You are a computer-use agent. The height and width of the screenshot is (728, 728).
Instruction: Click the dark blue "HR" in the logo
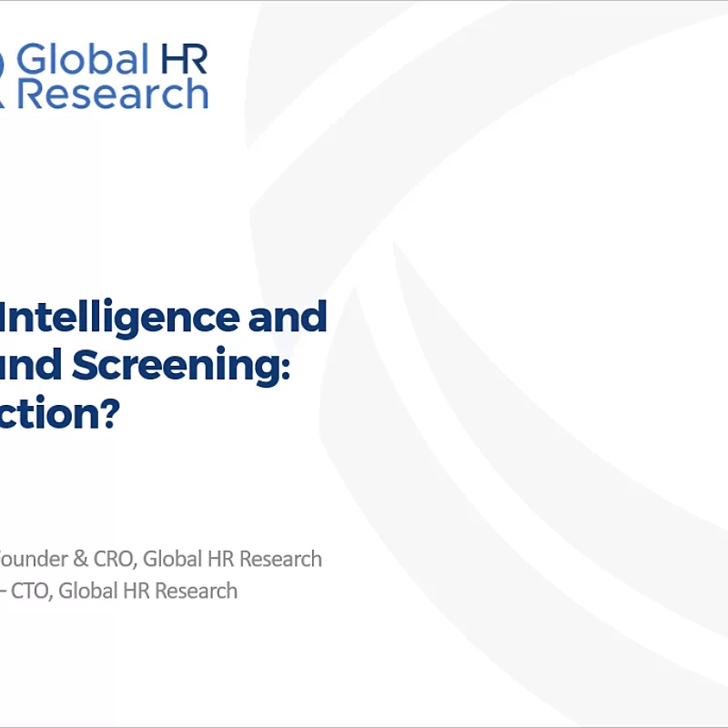pyautogui.click(x=183, y=60)
